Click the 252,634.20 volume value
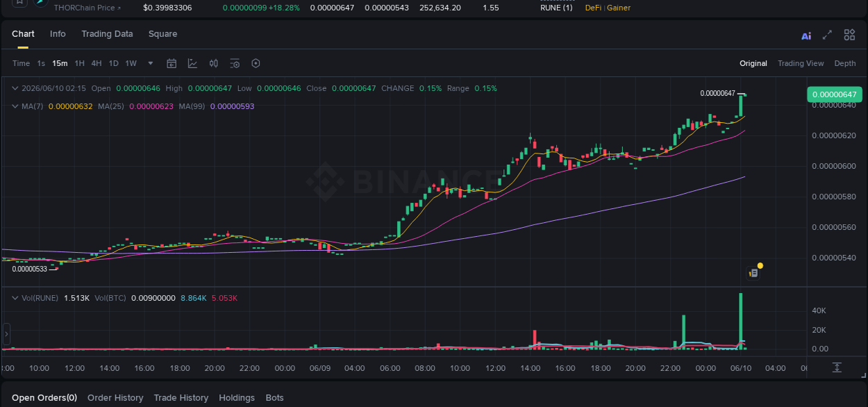Image resolution: width=868 pixels, height=407 pixels. tap(440, 8)
